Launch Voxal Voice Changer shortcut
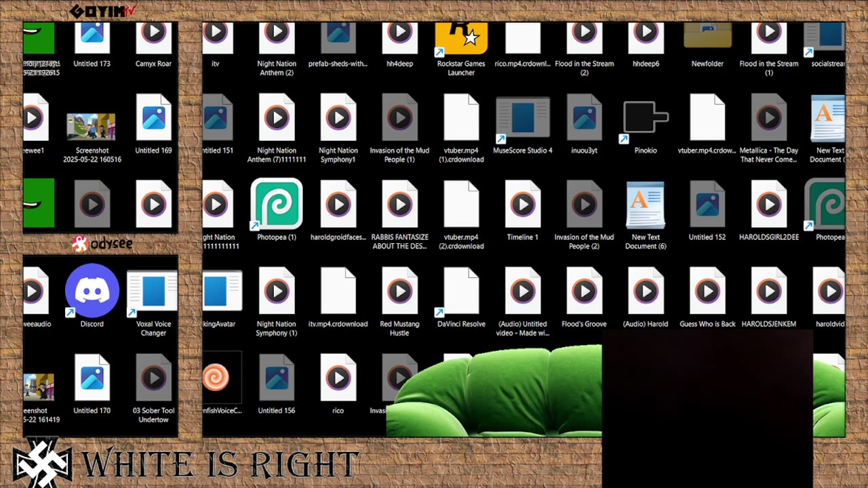This screenshot has height=488, width=868. click(x=153, y=291)
